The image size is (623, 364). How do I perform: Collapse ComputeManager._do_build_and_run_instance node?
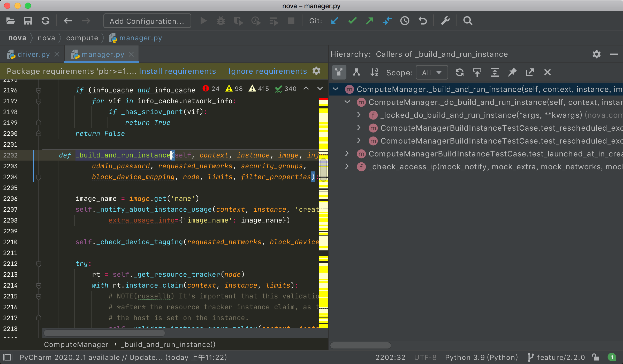[x=347, y=102]
